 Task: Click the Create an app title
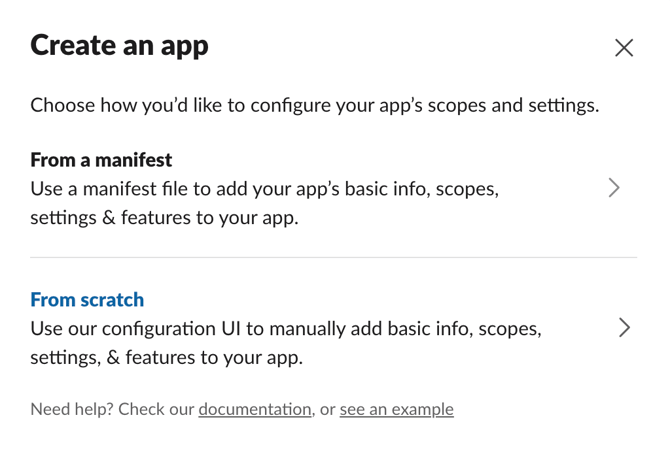point(119,46)
